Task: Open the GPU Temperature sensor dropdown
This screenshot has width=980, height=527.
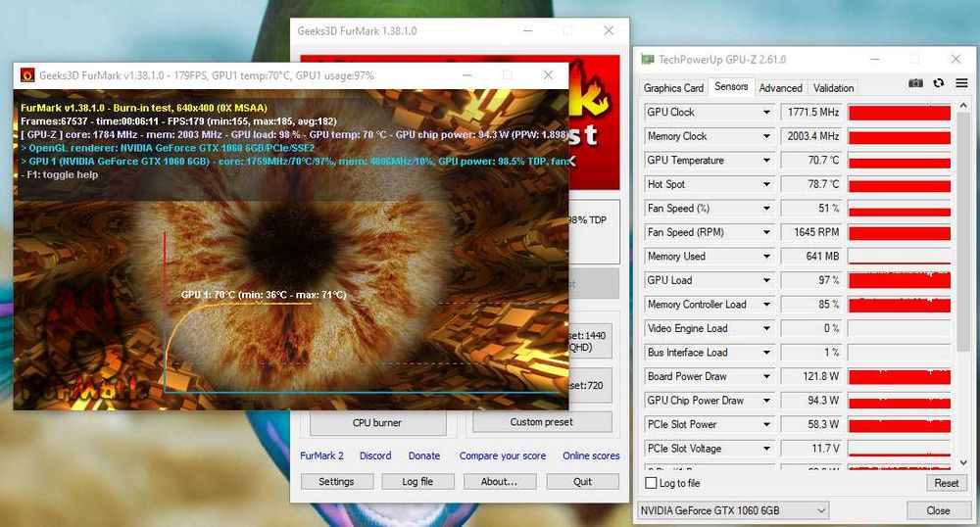Action: (766, 161)
